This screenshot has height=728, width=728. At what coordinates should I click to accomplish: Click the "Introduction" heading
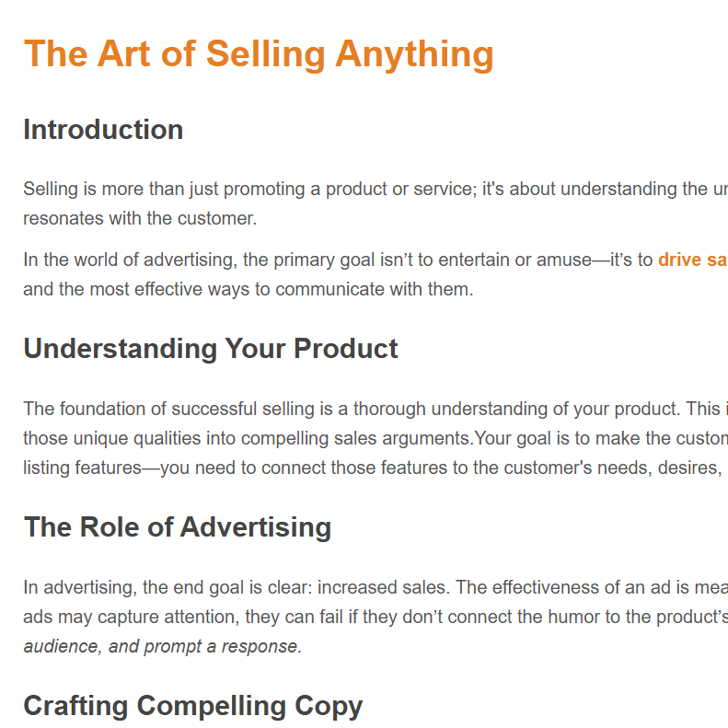(x=103, y=129)
